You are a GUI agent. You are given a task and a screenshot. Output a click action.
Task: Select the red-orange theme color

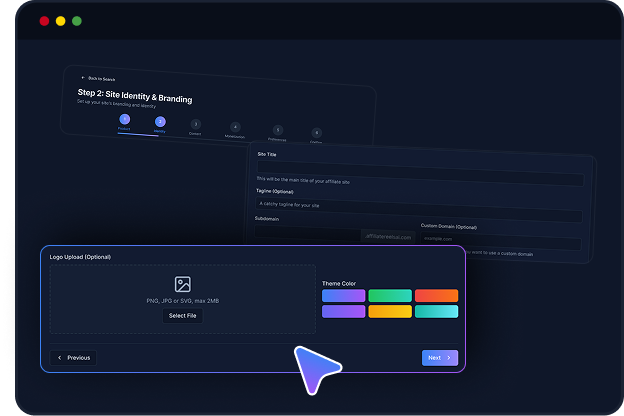[436, 296]
